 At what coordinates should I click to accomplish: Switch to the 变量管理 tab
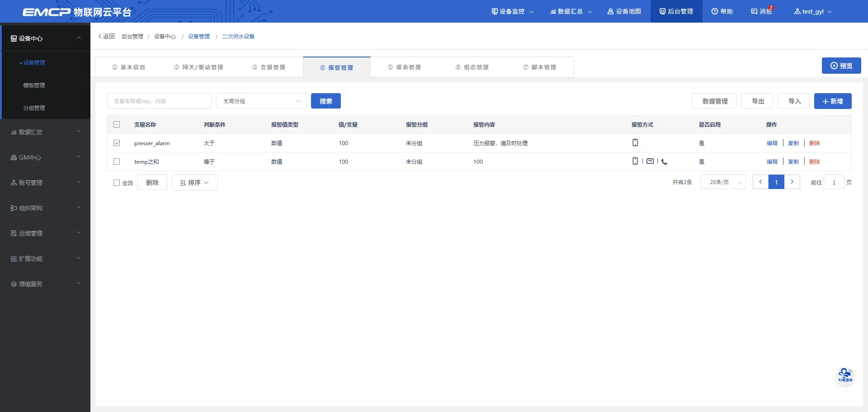(269, 67)
